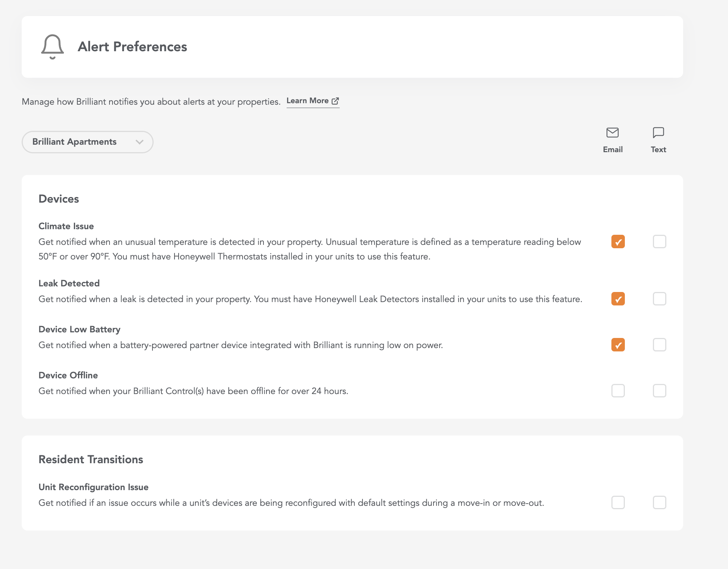Enable Device Offline text alert

point(659,391)
